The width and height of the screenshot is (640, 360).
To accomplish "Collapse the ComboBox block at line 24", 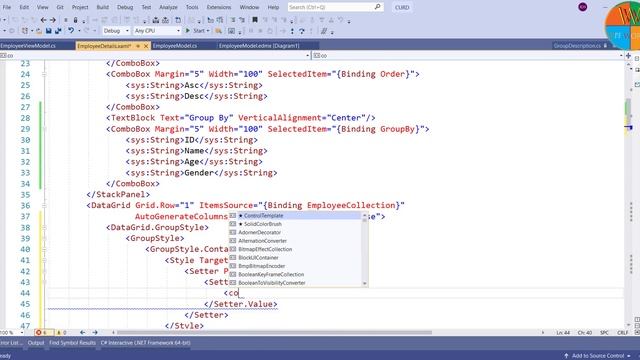I will pyautogui.click(x=44, y=74).
